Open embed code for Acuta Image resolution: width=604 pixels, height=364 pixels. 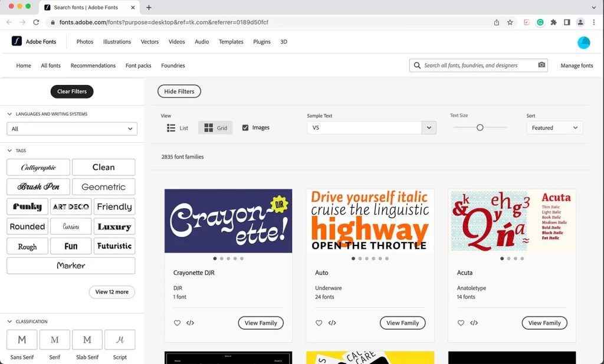[x=474, y=323]
